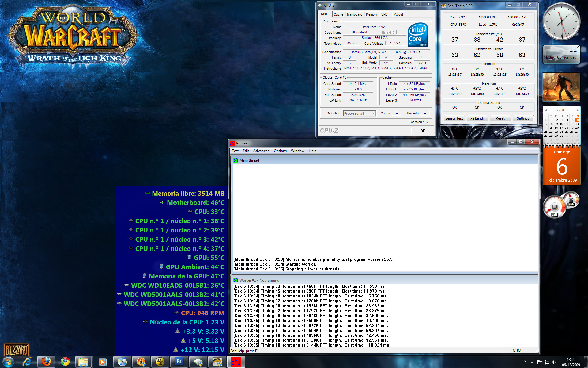588x368 pixels.
Task: Click Sensor Test in Real Temp
Action: click(454, 118)
